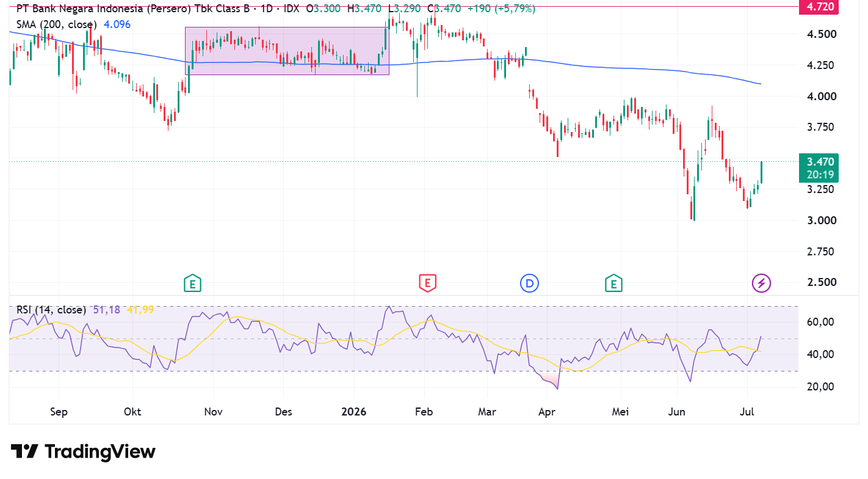Select the SMA (200, close) indicator label
The image size is (868, 479).
point(56,24)
